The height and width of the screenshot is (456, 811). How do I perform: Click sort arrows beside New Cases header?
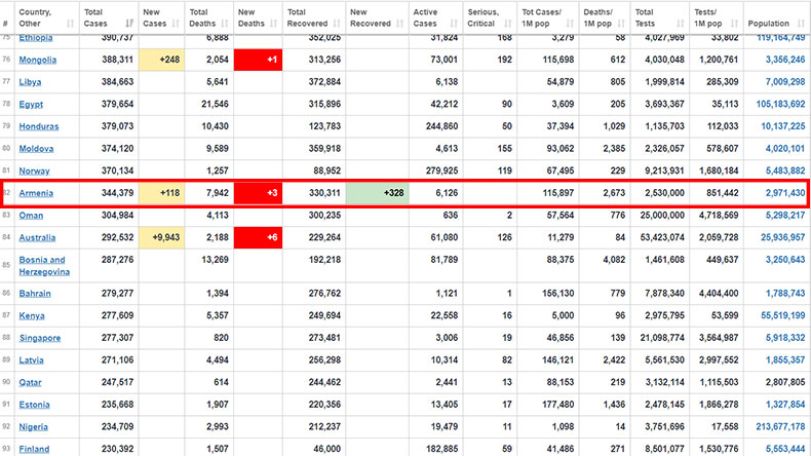click(x=176, y=23)
